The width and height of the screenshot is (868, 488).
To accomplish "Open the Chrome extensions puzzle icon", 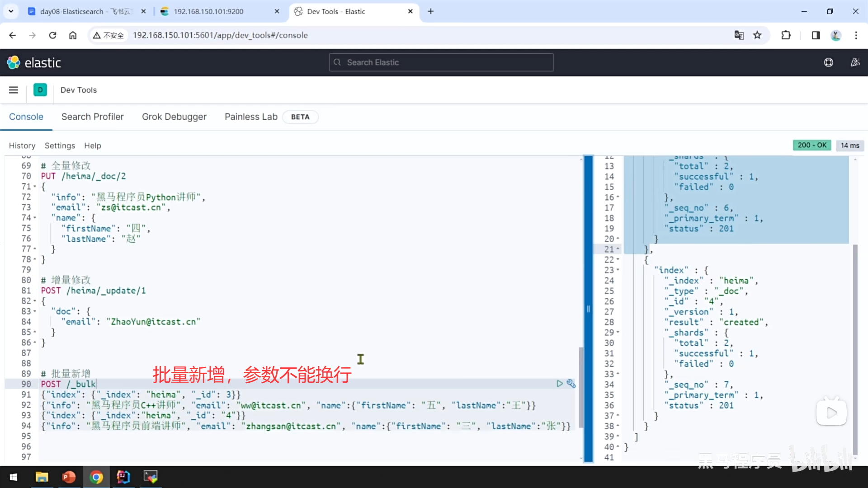I will [x=786, y=35].
